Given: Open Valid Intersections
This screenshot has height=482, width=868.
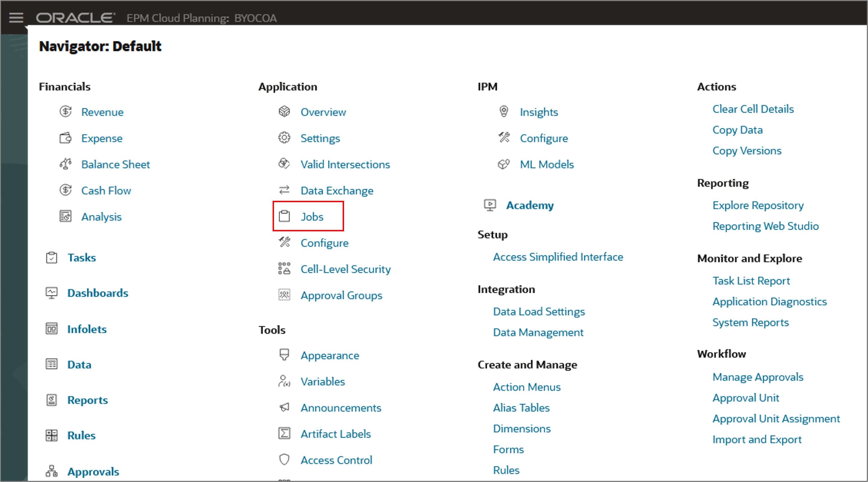Looking at the screenshot, I should point(345,164).
